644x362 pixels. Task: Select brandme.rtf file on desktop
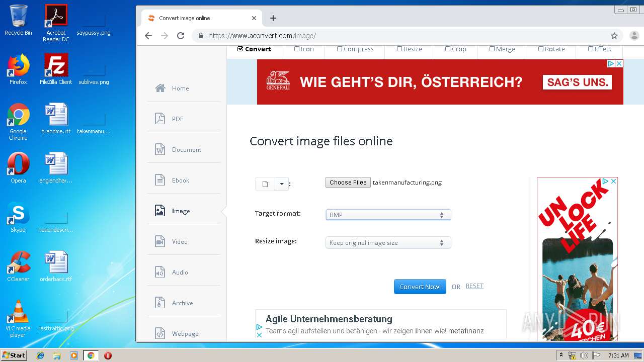[x=56, y=119]
